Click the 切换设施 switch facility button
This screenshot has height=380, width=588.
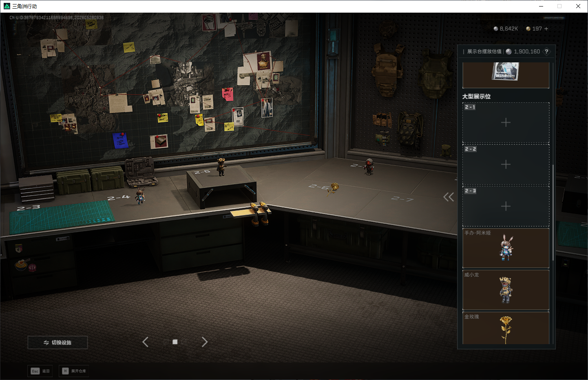[57, 342]
